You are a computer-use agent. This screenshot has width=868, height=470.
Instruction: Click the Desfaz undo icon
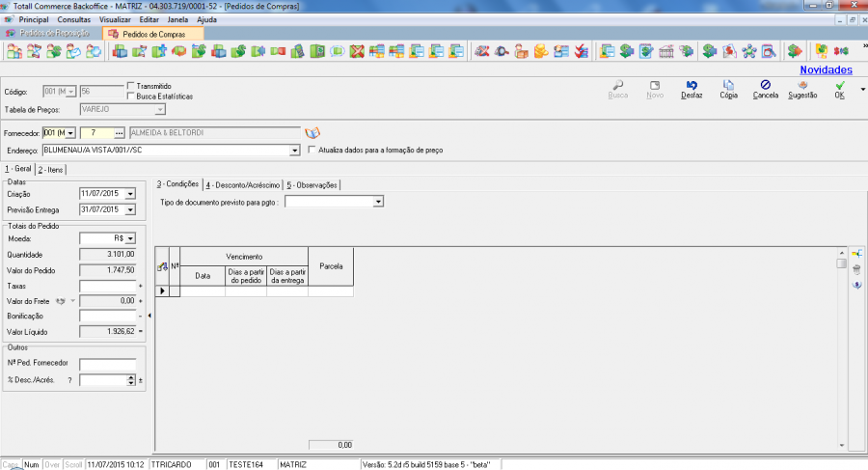(691, 85)
